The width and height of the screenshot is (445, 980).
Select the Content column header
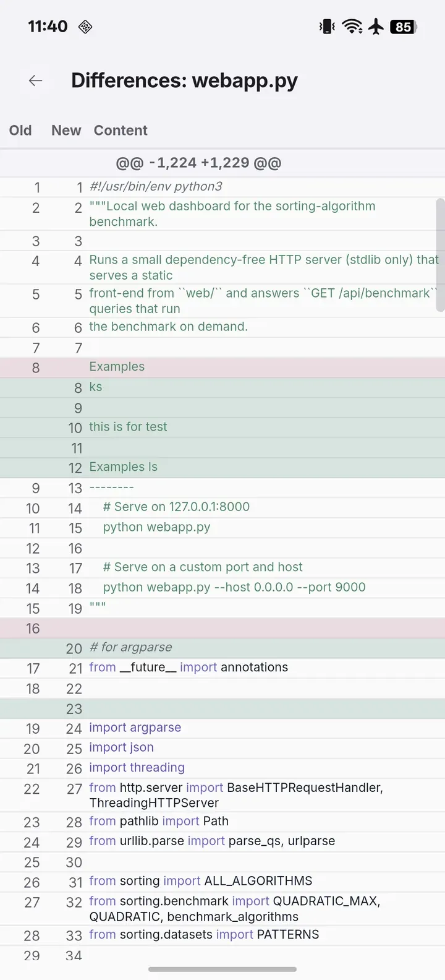[x=121, y=131]
